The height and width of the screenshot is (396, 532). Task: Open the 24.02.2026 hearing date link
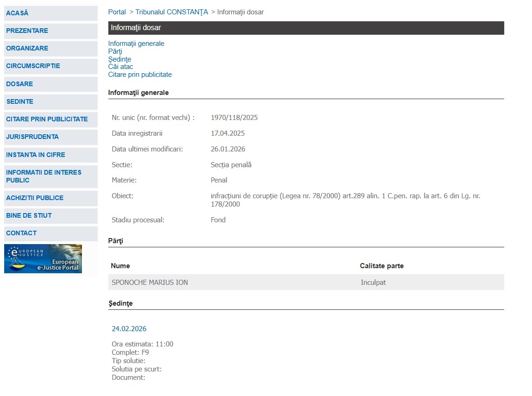129,329
